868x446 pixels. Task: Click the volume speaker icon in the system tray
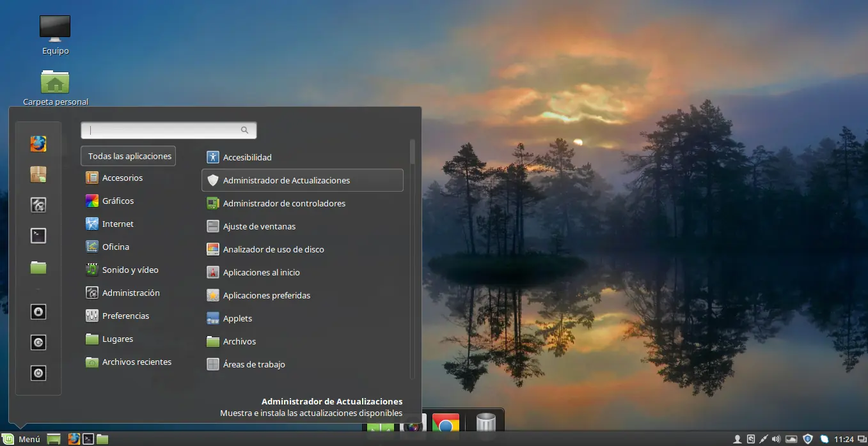tap(776, 439)
